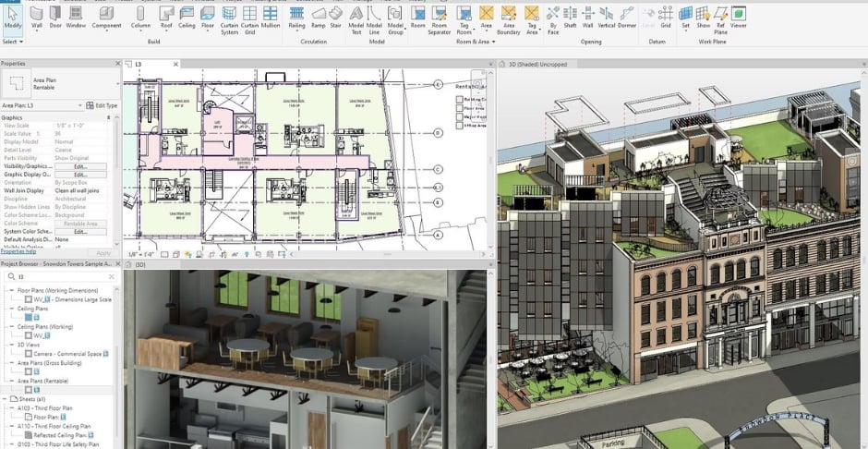The image size is (868, 449).
Task: Click Edit for Graphic Display Options
Action: tap(81, 175)
